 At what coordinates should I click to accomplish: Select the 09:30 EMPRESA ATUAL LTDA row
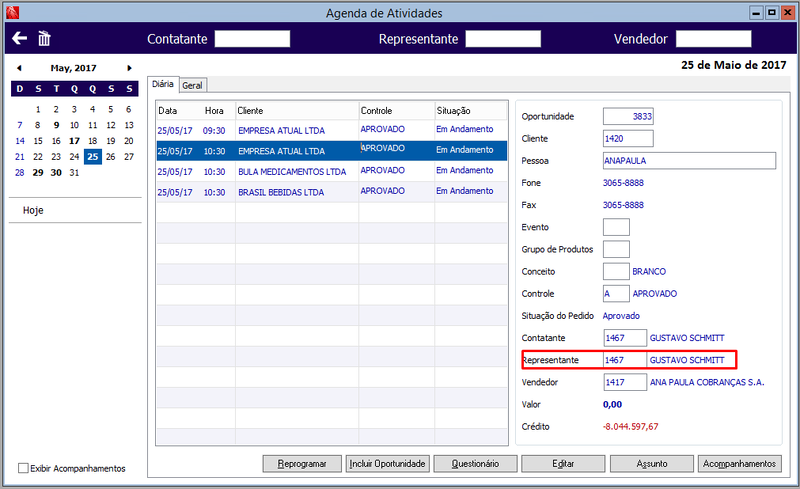(332, 130)
